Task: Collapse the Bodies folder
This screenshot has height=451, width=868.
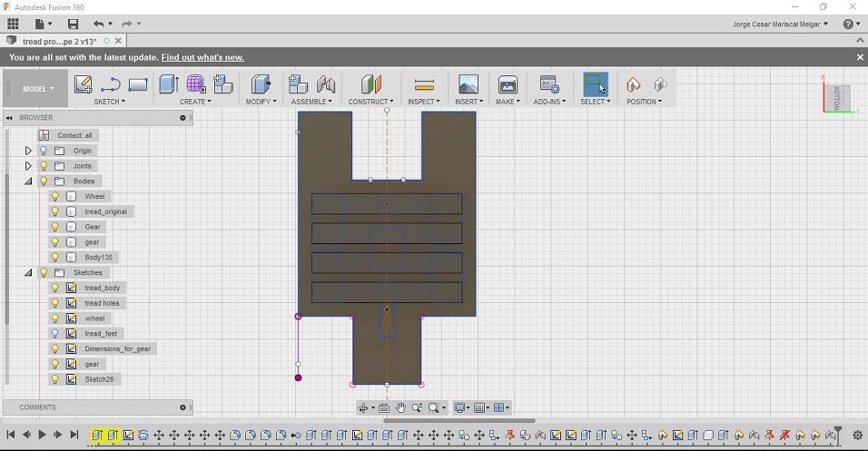Action: pyautogui.click(x=28, y=181)
